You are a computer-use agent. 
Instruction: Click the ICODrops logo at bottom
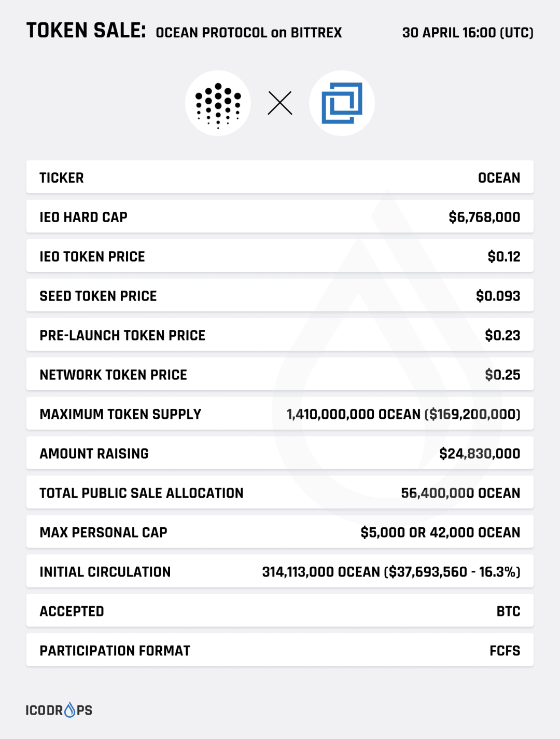(59, 710)
